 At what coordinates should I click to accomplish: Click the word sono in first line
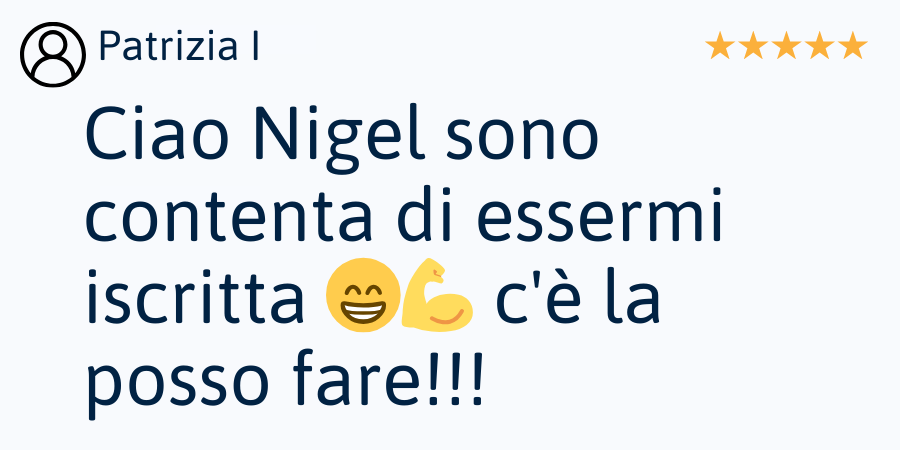point(522,140)
